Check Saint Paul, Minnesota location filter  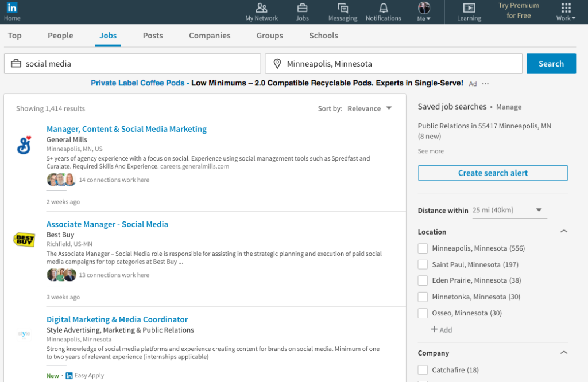tap(423, 264)
